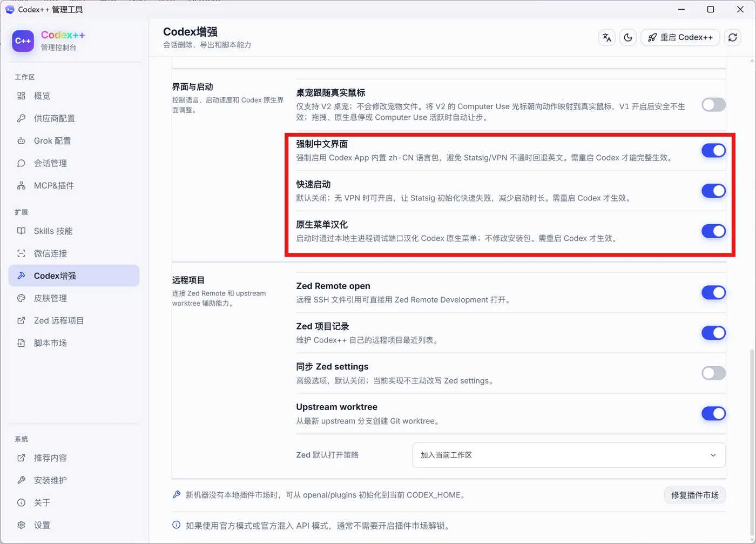Click the Codex++ logo icon in sidebar
This screenshot has height=544, width=756.
(23, 41)
